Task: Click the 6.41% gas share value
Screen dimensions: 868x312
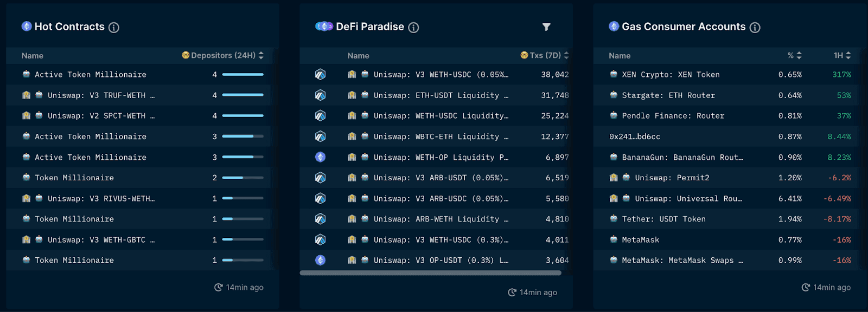Action: click(x=790, y=199)
